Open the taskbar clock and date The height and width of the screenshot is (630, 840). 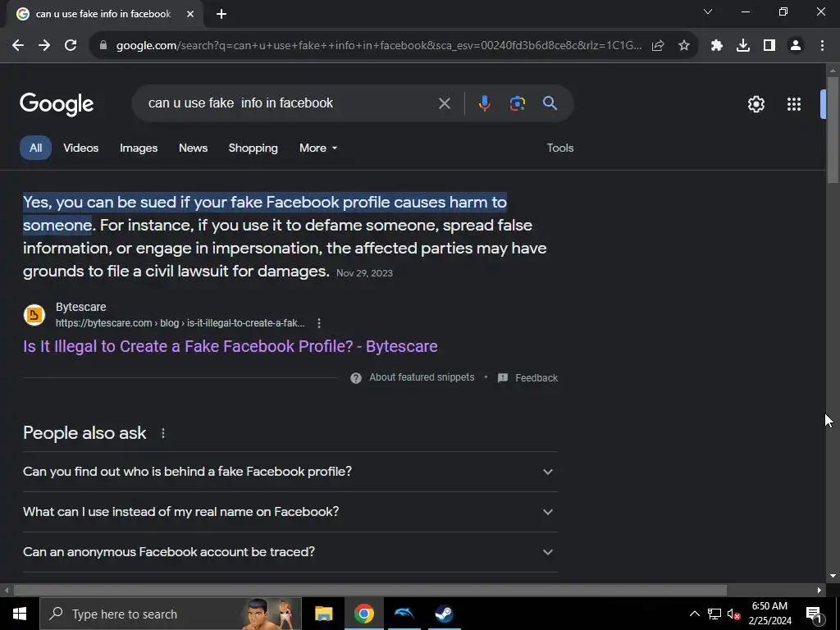tap(769, 614)
